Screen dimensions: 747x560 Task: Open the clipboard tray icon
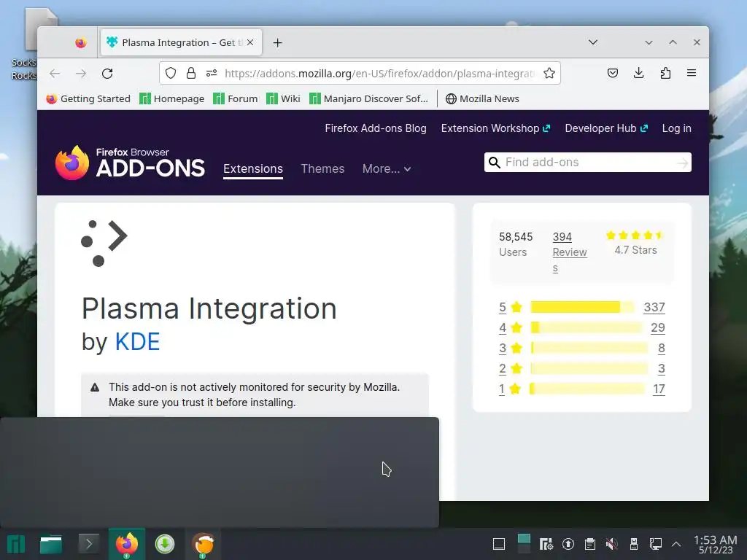(x=589, y=544)
